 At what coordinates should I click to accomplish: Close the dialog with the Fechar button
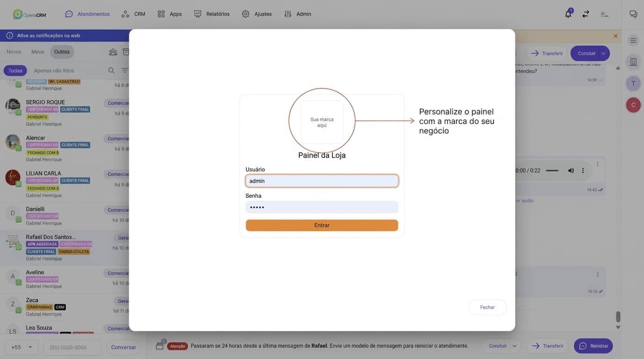pyautogui.click(x=487, y=307)
